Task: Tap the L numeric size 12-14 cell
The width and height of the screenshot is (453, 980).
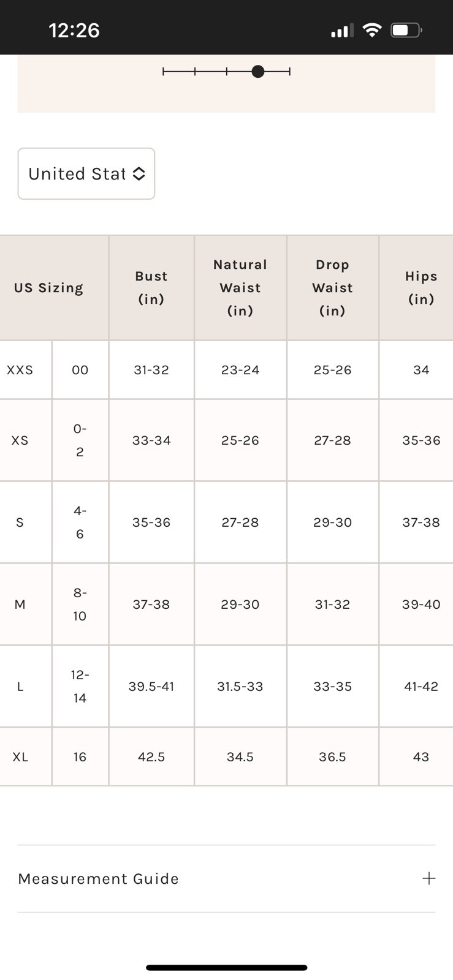Action: pyautogui.click(x=80, y=686)
